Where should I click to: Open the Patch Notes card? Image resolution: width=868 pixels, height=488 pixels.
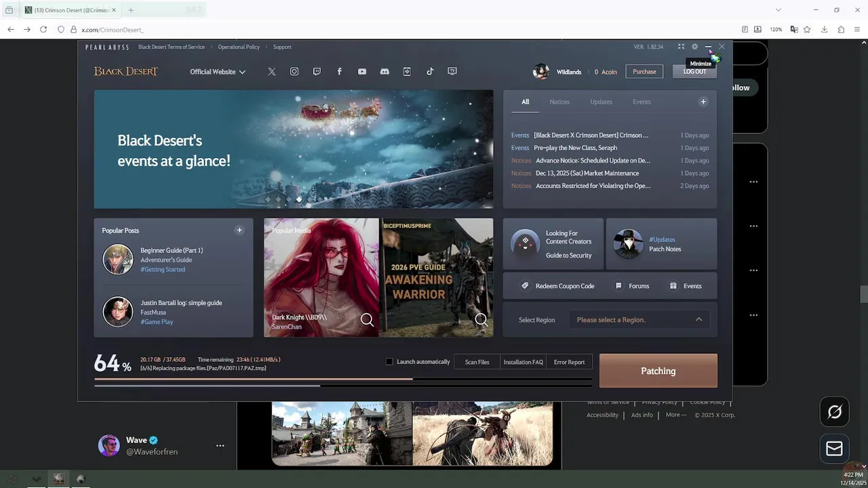661,244
